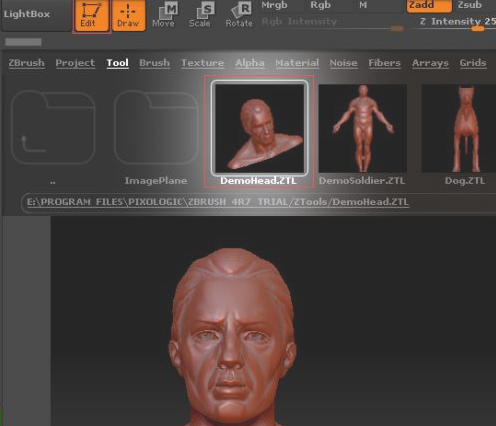Image resolution: width=496 pixels, height=426 pixels.
Task: Open the Noise LightBox tab
Action: click(344, 63)
